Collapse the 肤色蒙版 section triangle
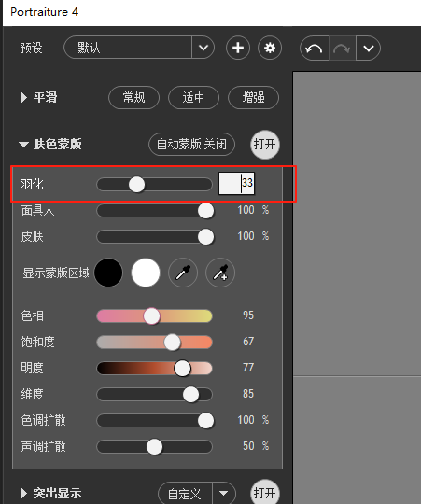 [23, 145]
